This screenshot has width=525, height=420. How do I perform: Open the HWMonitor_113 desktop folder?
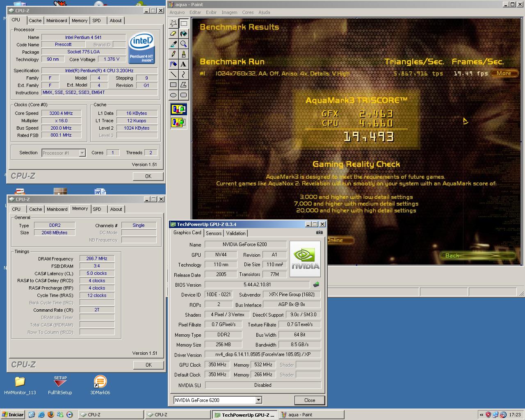tap(20, 386)
